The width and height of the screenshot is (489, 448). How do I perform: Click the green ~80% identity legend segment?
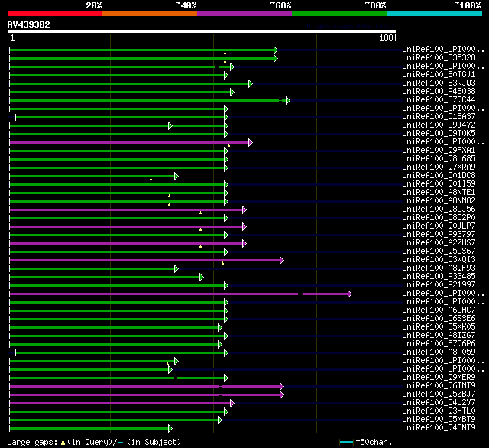click(339, 14)
